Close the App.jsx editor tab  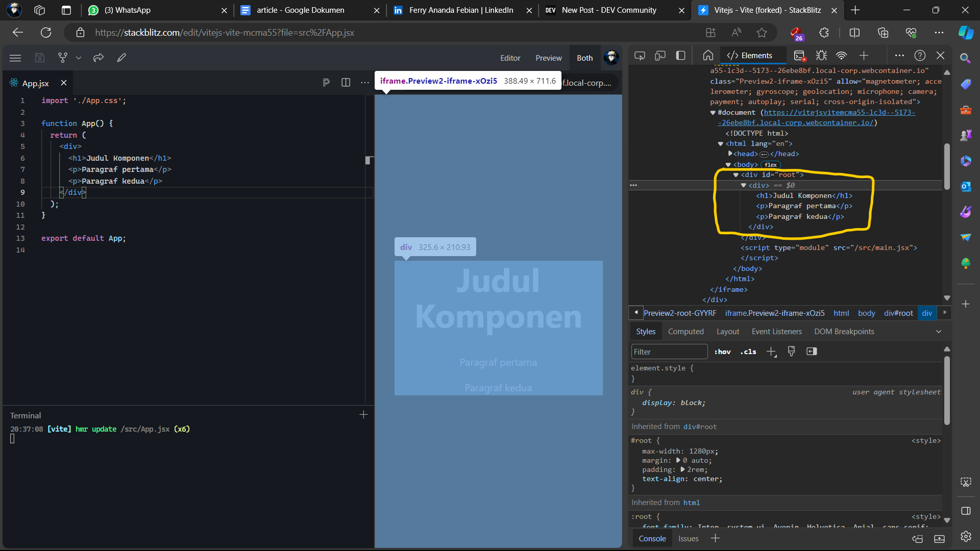(64, 83)
